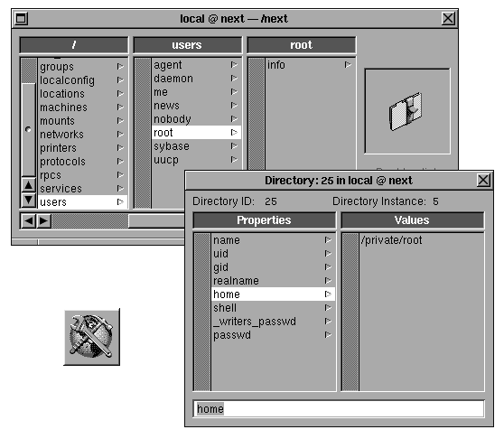Select the networks directory
This screenshot has height=439, width=504.
click(x=82, y=134)
